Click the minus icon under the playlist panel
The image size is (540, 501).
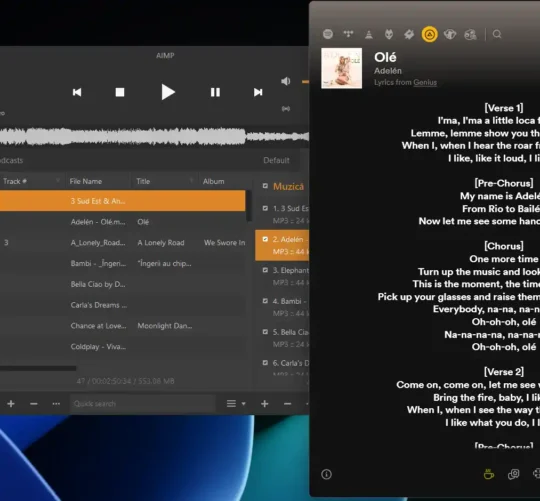tap(288, 404)
